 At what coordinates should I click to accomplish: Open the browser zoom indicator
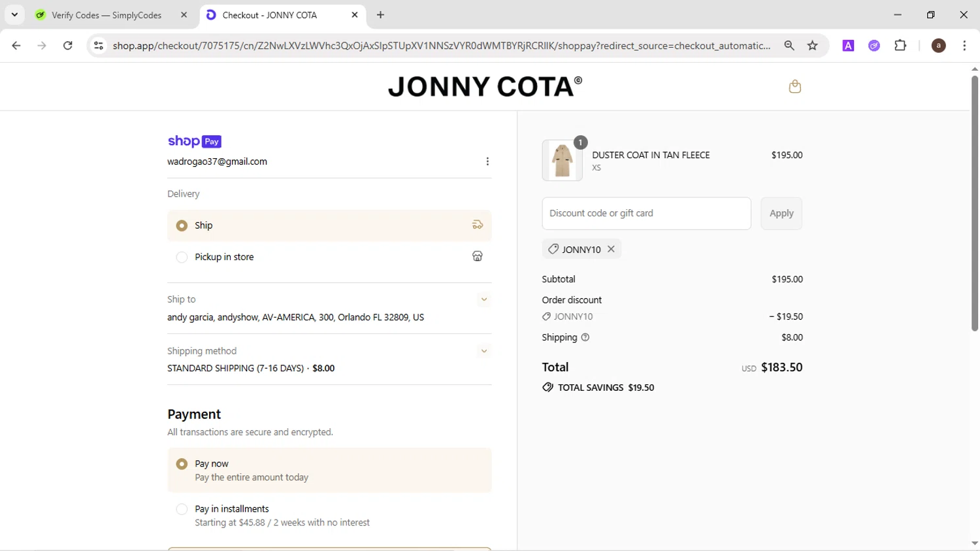click(789, 45)
